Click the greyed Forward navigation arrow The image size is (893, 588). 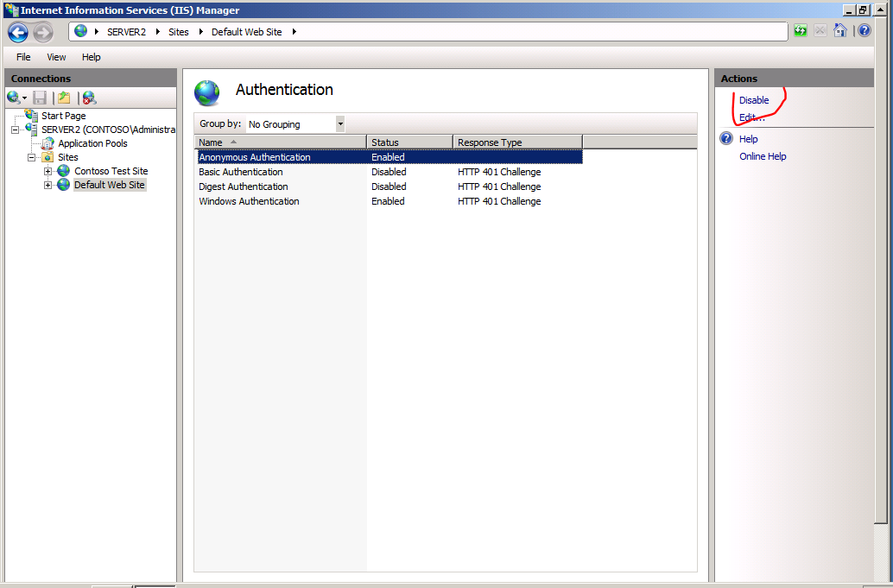[43, 32]
